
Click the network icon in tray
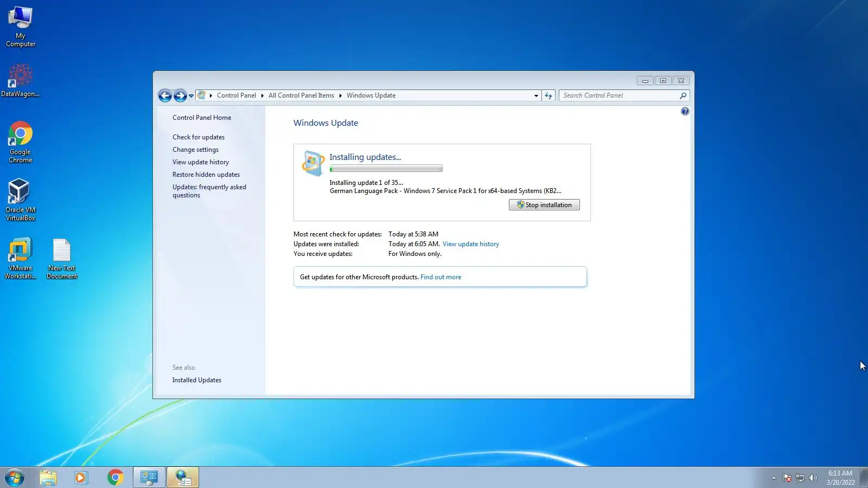pos(800,478)
